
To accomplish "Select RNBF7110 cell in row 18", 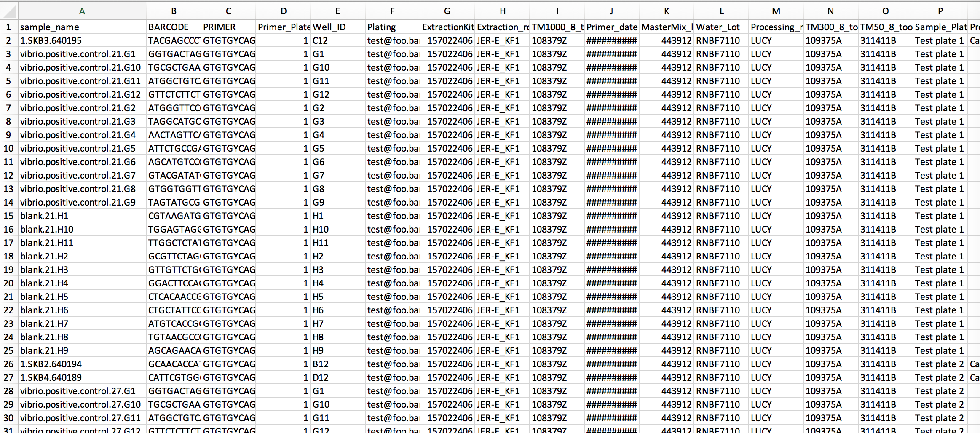I will pyautogui.click(x=721, y=256).
